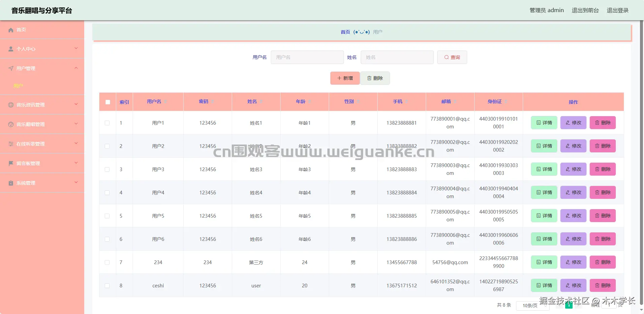Check the checkbox for ceshi's row
Image resolution: width=644 pixels, height=314 pixels.
[x=107, y=286]
